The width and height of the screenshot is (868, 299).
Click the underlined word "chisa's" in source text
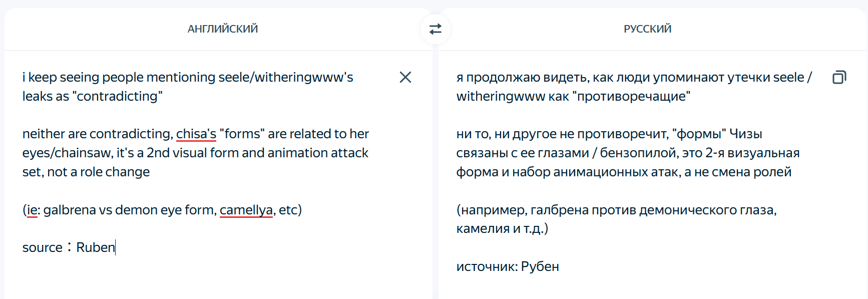click(x=196, y=134)
